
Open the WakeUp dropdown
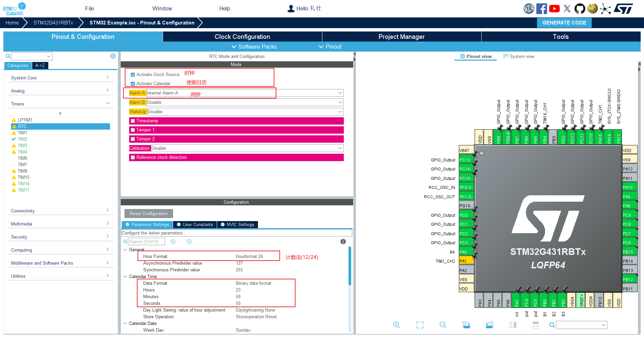pyautogui.click(x=245, y=112)
